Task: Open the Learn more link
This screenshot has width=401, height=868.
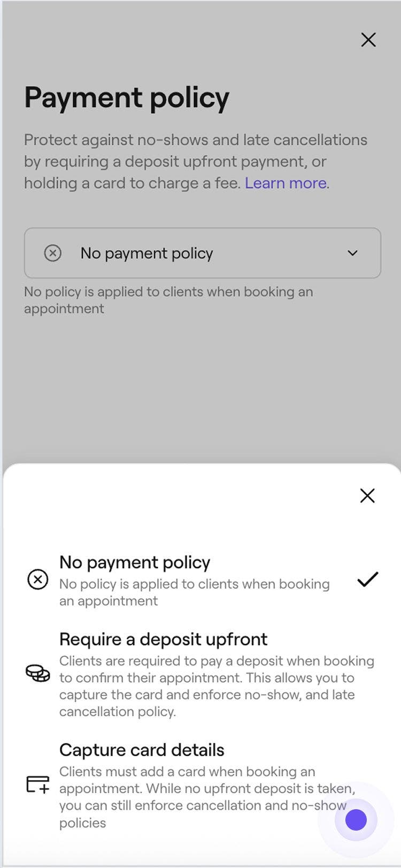Action: [x=286, y=183]
